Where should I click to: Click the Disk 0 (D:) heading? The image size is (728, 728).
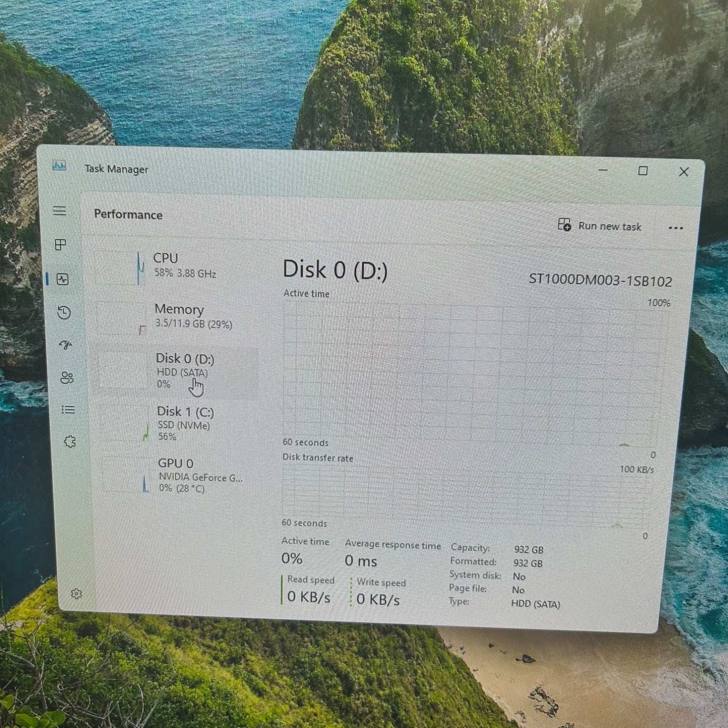tap(335, 270)
